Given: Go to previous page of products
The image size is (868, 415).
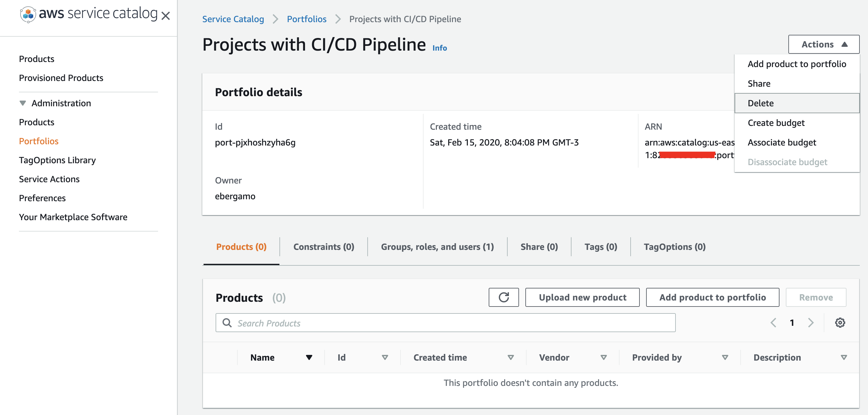Looking at the screenshot, I should point(773,323).
